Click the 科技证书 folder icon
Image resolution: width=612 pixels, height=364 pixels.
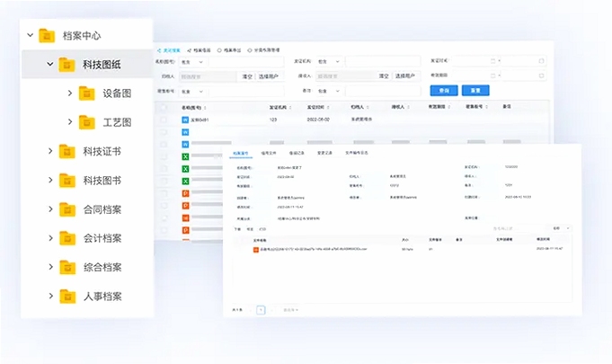point(67,151)
